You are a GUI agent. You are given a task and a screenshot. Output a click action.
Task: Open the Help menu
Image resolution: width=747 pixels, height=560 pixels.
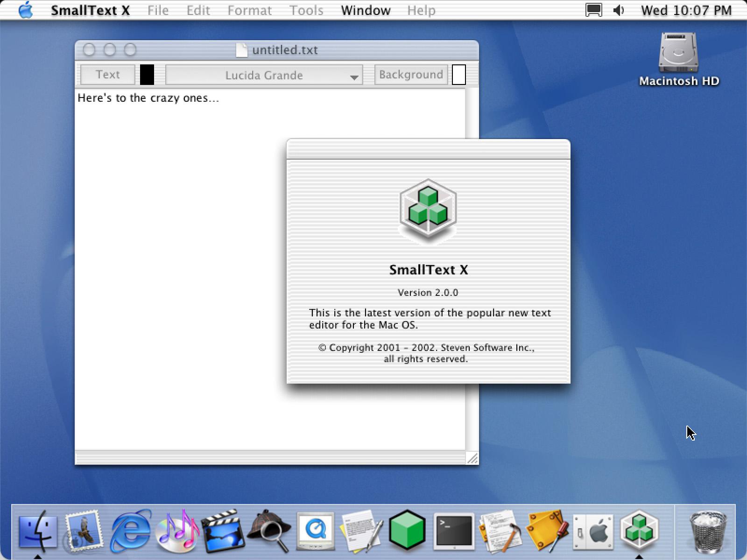click(421, 10)
